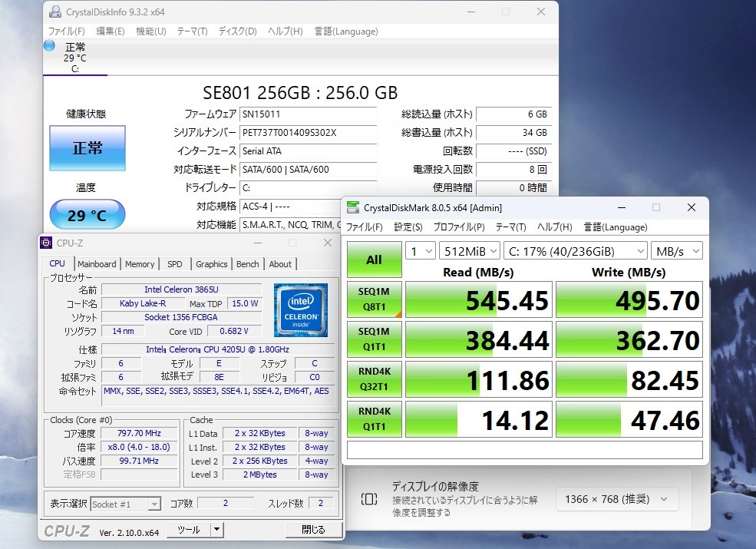Click the interface field showing Serial ATA

[x=308, y=151]
